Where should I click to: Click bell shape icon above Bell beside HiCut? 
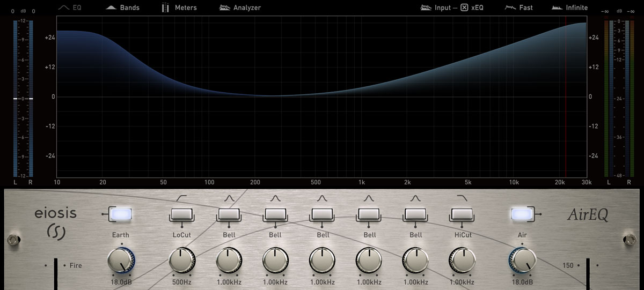tap(415, 198)
